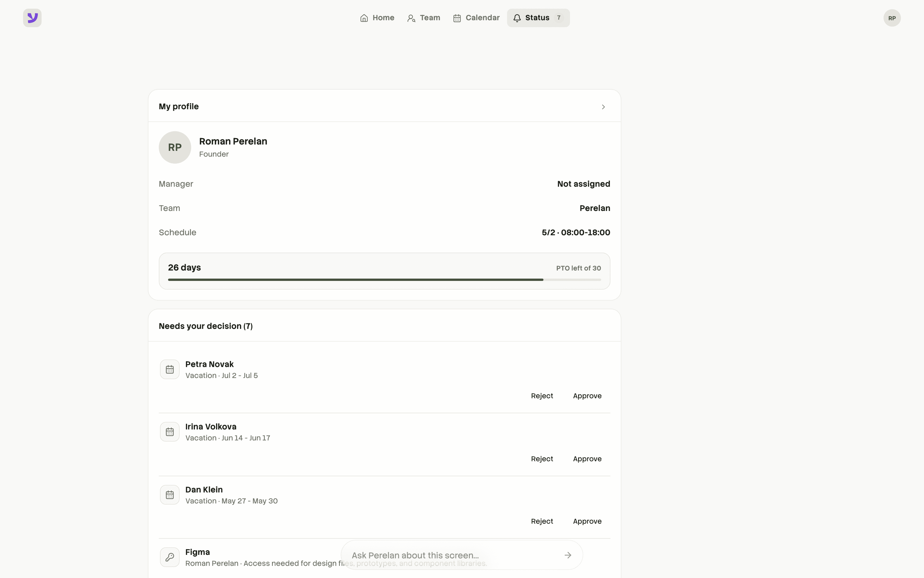
Task: Click the Calendar icon in navigation
Action: click(457, 18)
